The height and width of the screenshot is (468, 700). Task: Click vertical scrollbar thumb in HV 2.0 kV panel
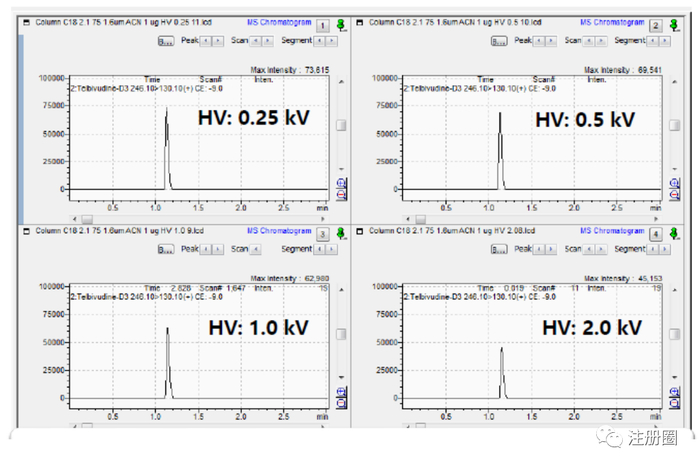675,334
